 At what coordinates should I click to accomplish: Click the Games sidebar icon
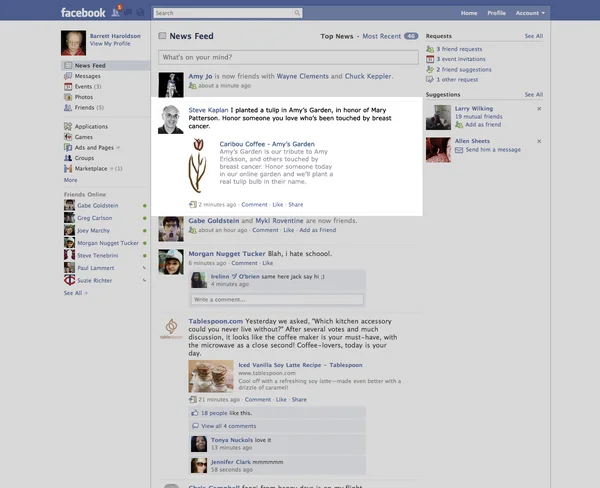[x=68, y=137]
